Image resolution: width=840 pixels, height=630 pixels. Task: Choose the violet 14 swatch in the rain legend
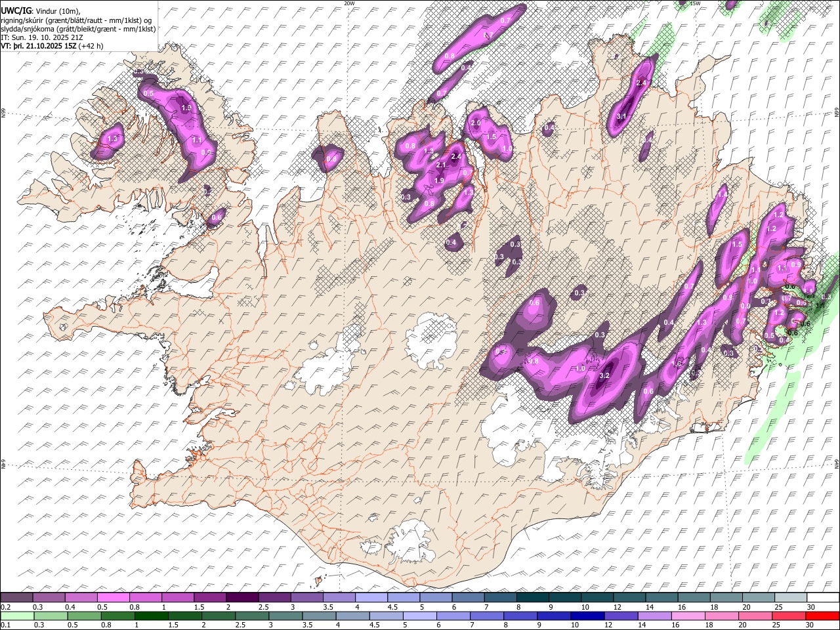(x=654, y=616)
